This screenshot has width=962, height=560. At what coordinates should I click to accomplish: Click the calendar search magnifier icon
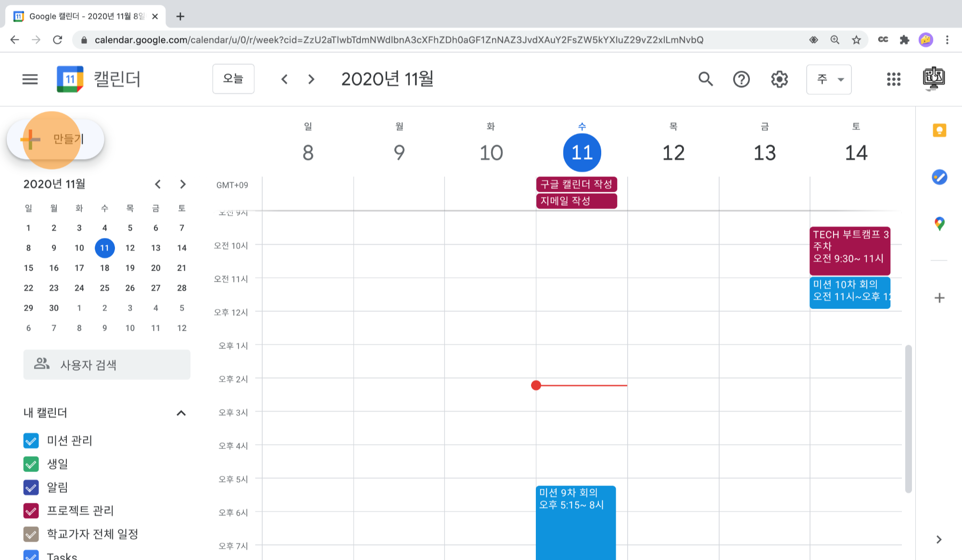[x=705, y=79]
